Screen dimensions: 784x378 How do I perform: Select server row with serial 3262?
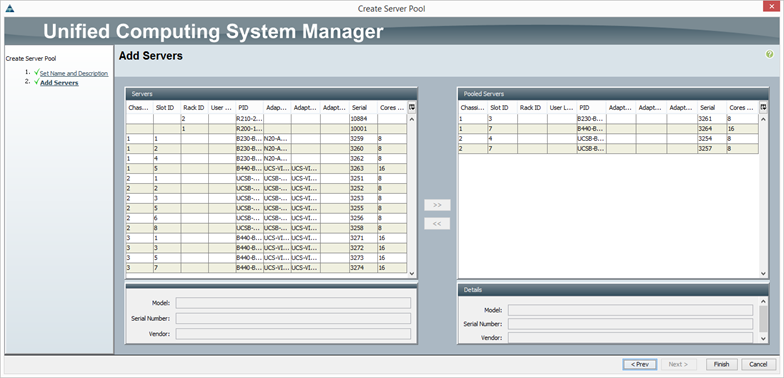tap(266, 159)
